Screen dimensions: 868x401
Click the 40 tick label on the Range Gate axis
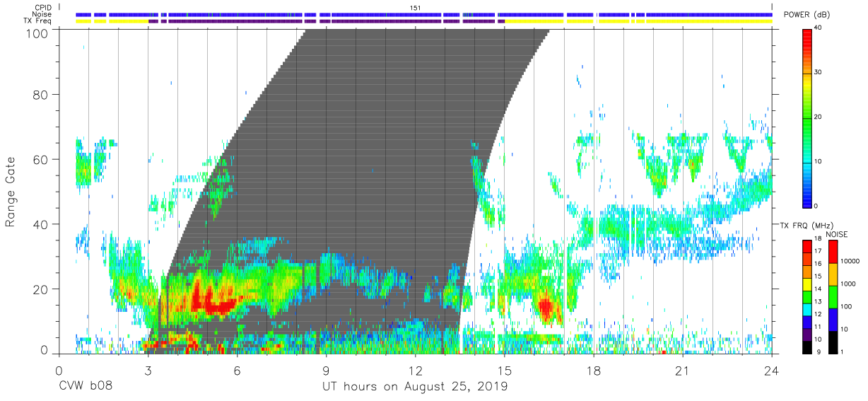(41, 224)
